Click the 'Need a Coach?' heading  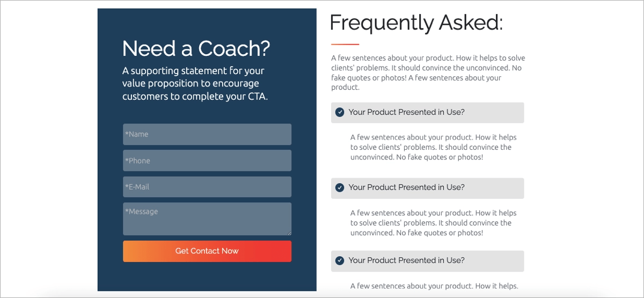click(x=196, y=48)
